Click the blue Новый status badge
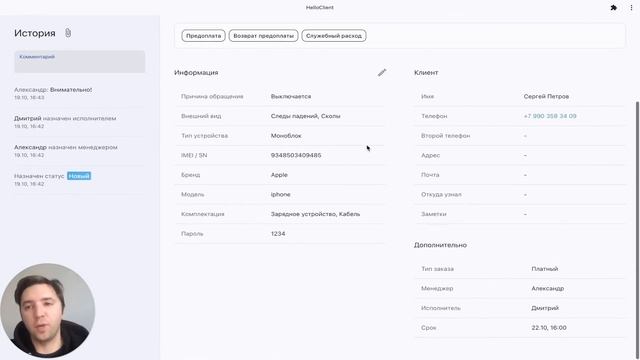Image resolution: width=640 pixels, height=360 pixels. (x=79, y=176)
